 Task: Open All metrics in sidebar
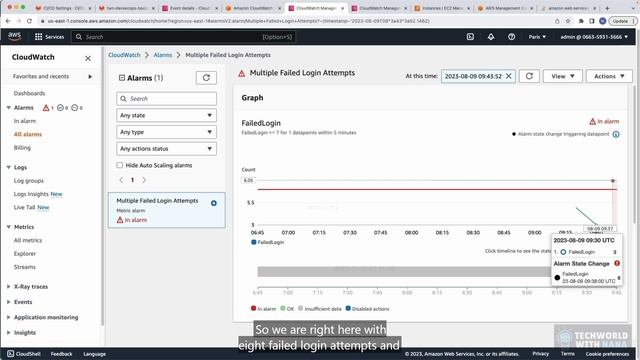click(28, 240)
